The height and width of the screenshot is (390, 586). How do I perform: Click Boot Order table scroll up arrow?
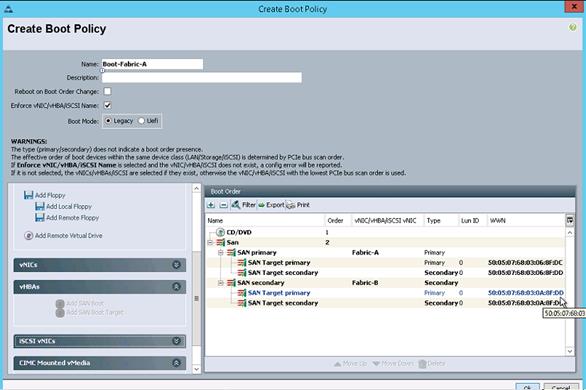pos(570,232)
